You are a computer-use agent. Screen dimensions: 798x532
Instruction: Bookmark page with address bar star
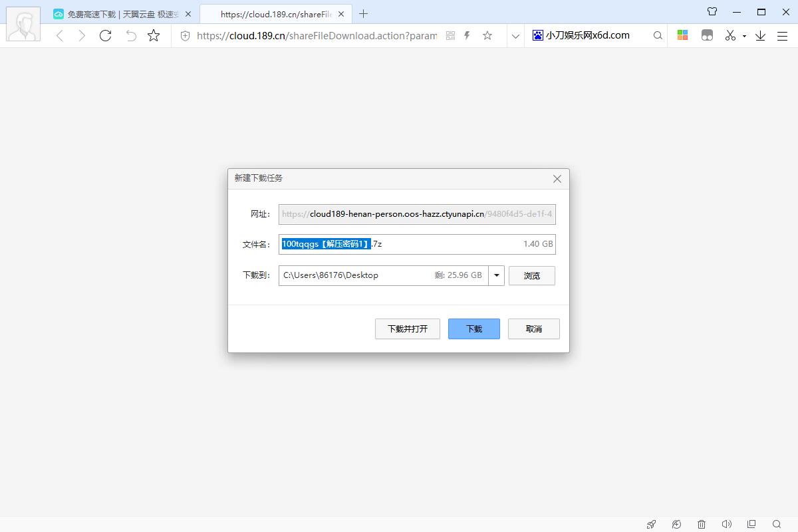point(487,36)
